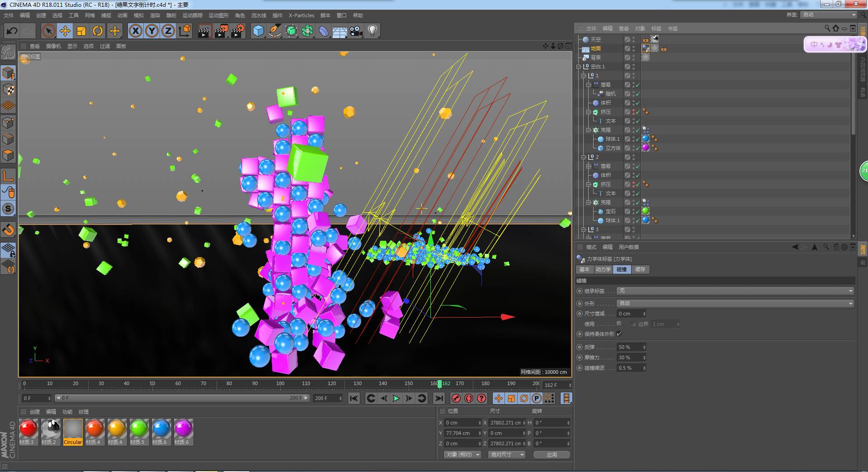Viewport: 868px width, 472px height.
Task: Switch to the 动力学 tab
Action: click(x=603, y=269)
